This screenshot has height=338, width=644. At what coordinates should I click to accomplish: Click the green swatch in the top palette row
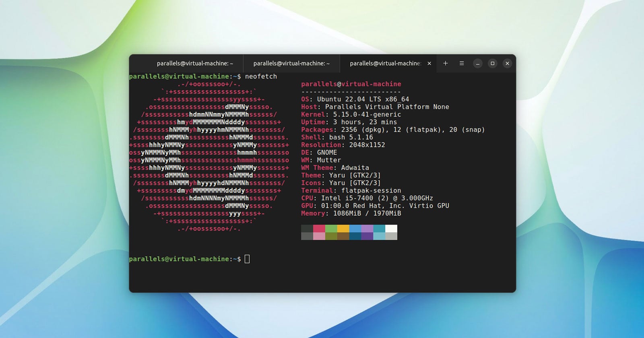pos(331,229)
